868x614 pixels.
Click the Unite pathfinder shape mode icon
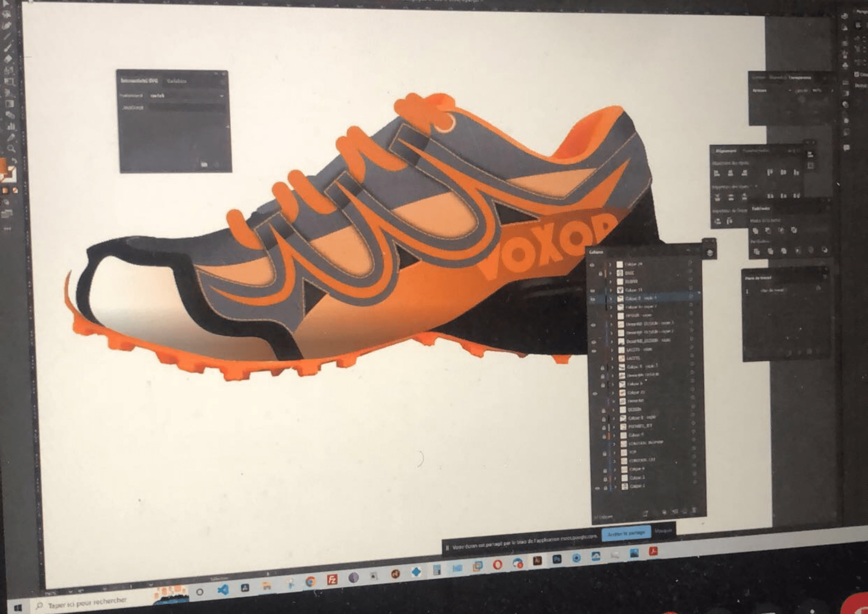pos(756,230)
